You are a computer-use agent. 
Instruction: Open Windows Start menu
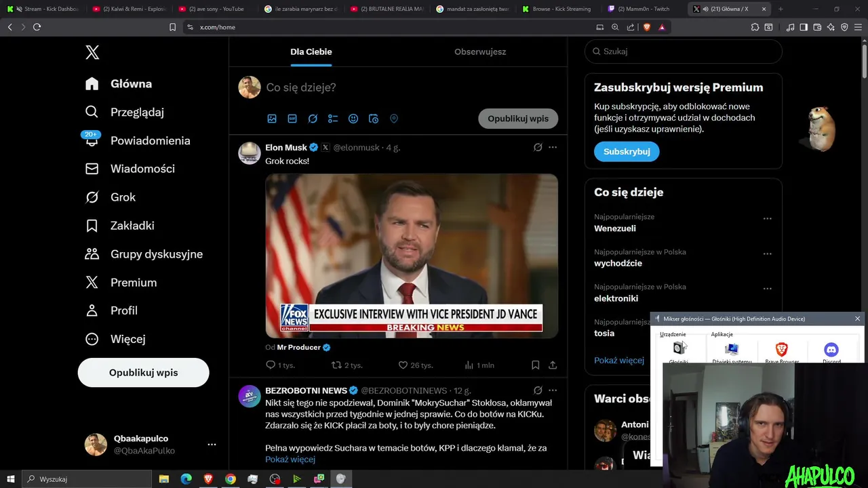point(10,479)
